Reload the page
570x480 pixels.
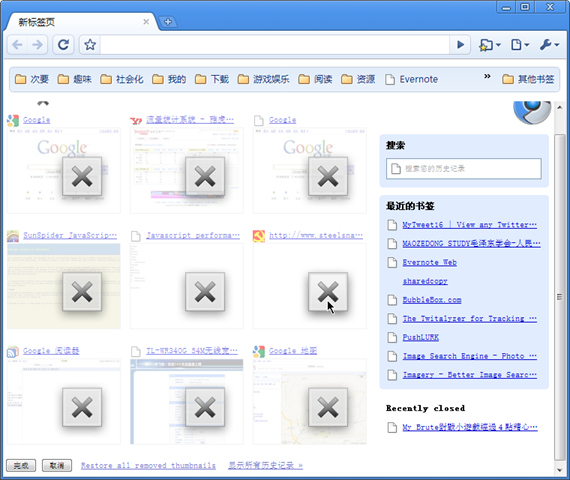coord(63,45)
